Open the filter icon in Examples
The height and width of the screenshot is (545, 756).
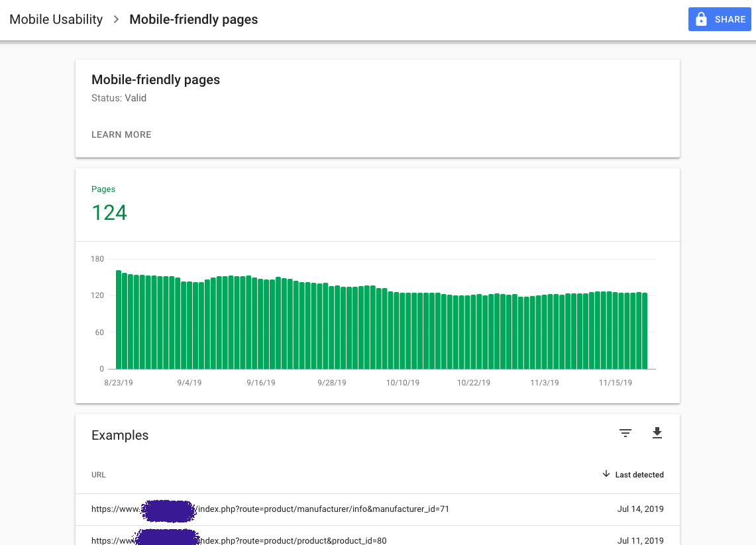[625, 433]
